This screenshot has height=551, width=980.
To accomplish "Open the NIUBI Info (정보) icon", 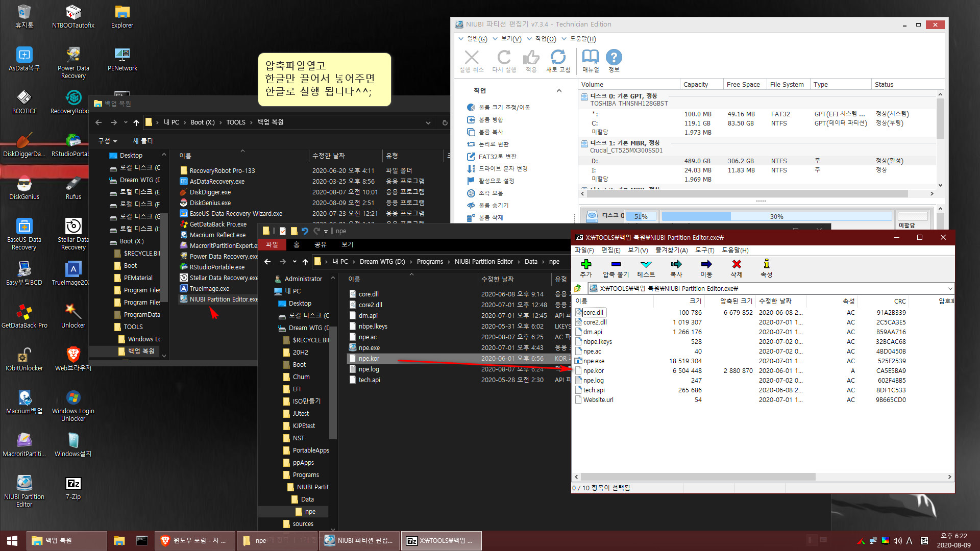I will 614,57.
